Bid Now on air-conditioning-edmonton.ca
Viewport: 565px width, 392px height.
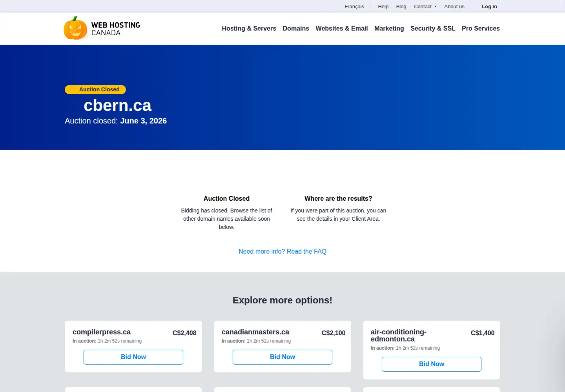point(432,364)
